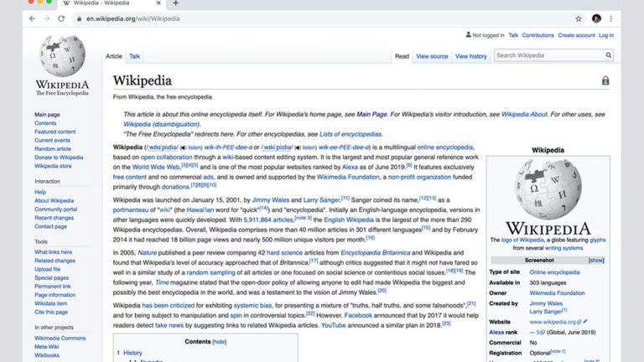Select the Read tab
644x362 pixels.
(402, 56)
